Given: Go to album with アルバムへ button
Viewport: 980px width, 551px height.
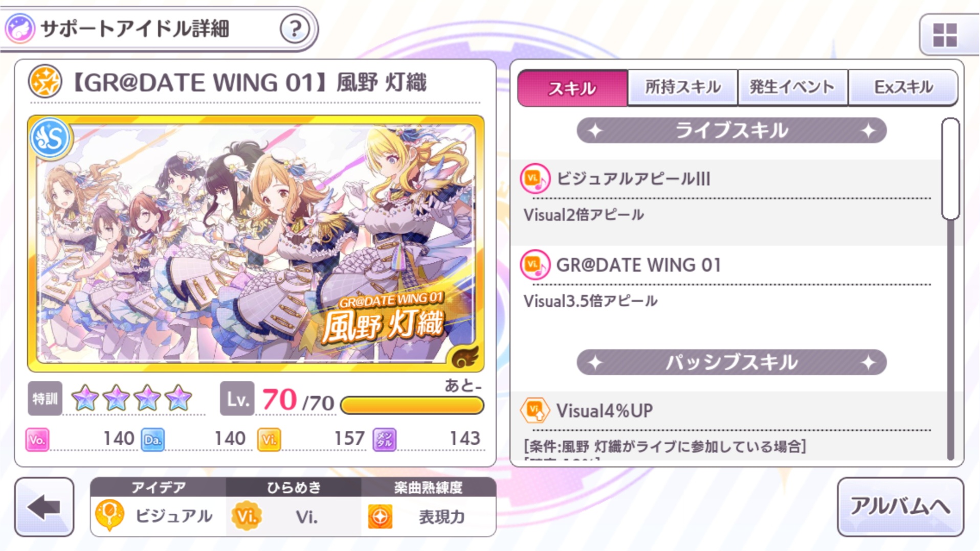Looking at the screenshot, I should click(x=900, y=507).
